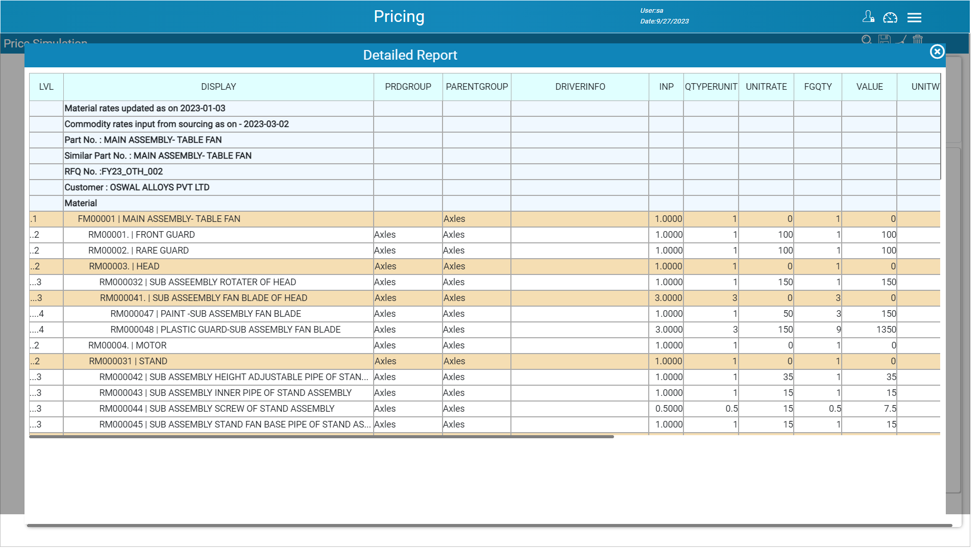Click the Pricing title in the header
This screenshot has width=980, height=551.
click(x=399, y=16)
